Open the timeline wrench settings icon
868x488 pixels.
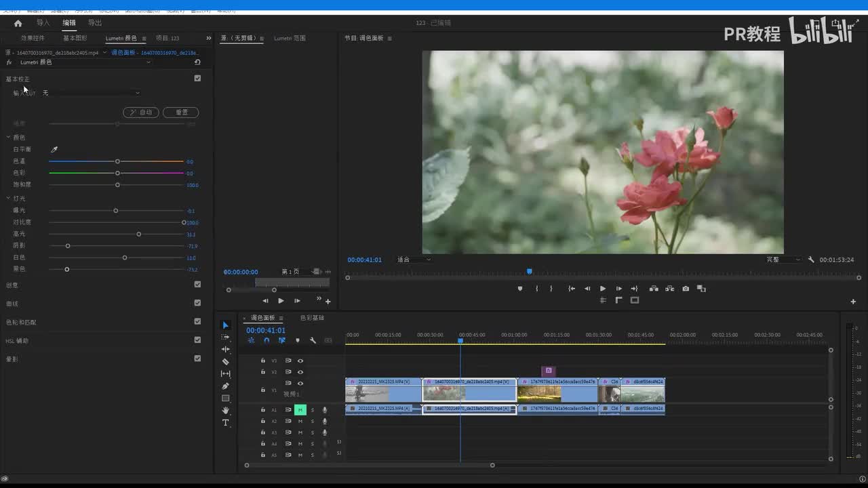[x=313, y=341]
